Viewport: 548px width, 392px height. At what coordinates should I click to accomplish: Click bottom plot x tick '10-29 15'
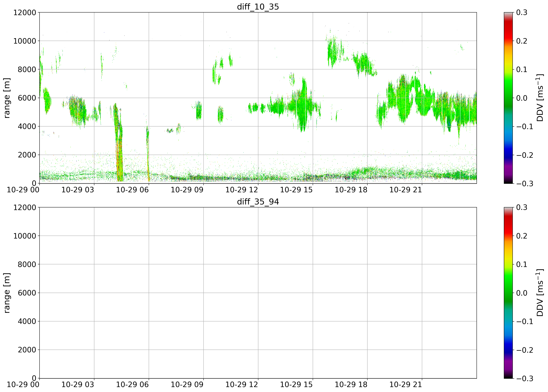tap(296, 385)
